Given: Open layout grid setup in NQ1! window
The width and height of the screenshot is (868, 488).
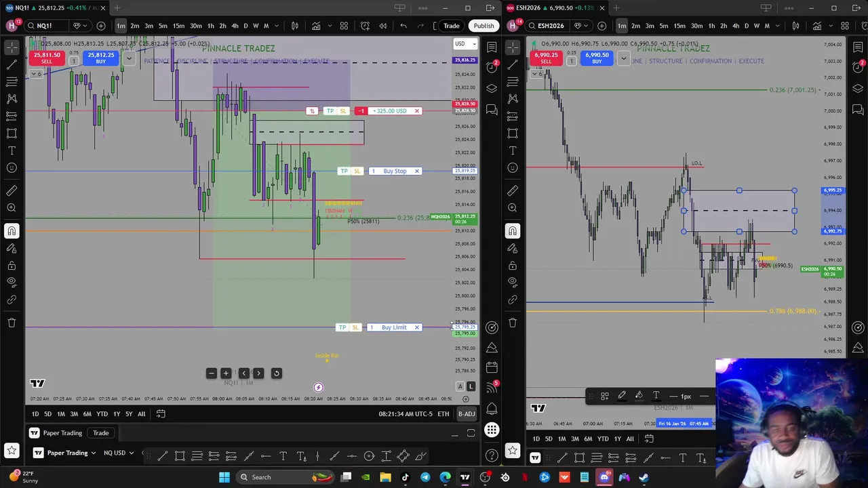Looking at the screenshot, I should click(x=344, y=26).
